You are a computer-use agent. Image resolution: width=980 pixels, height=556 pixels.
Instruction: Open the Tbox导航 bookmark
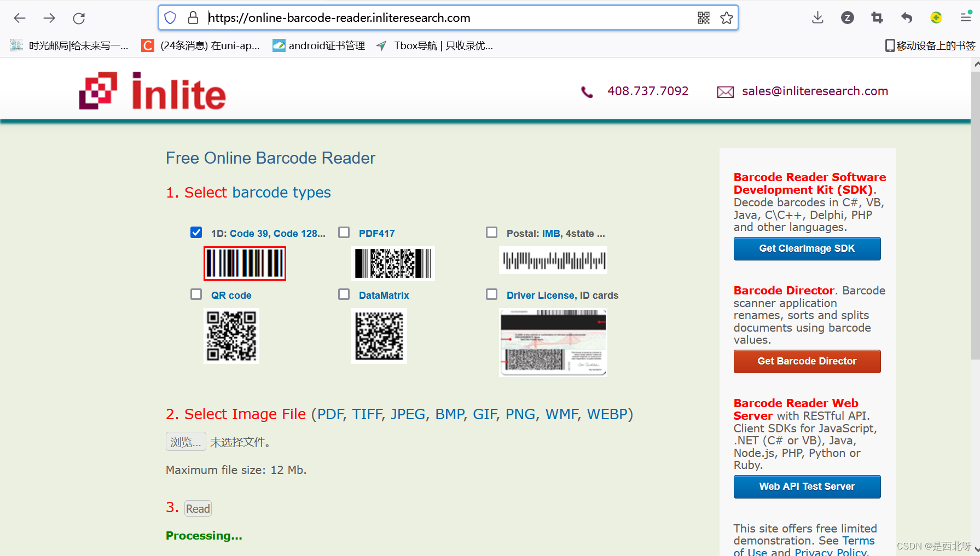435,46
